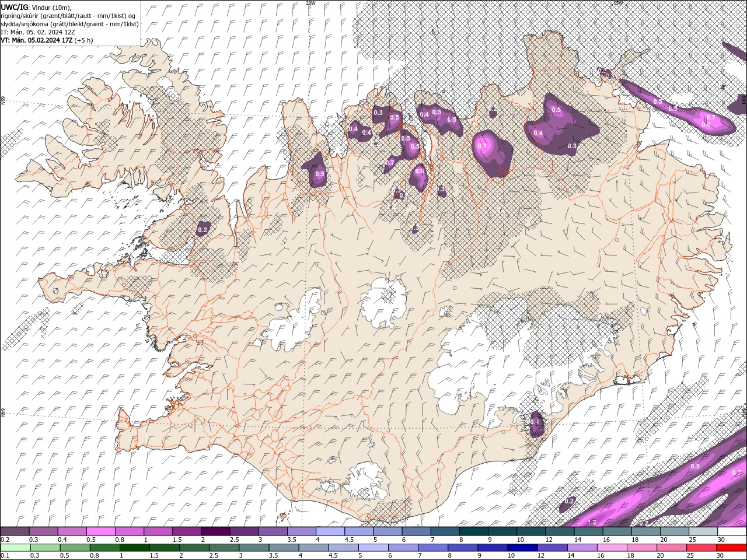Pick the light lavender swatch labeled 4 in top legend row
Viewport: 747px width, 560px height.
pyautogui.click(x=330, y=531)
